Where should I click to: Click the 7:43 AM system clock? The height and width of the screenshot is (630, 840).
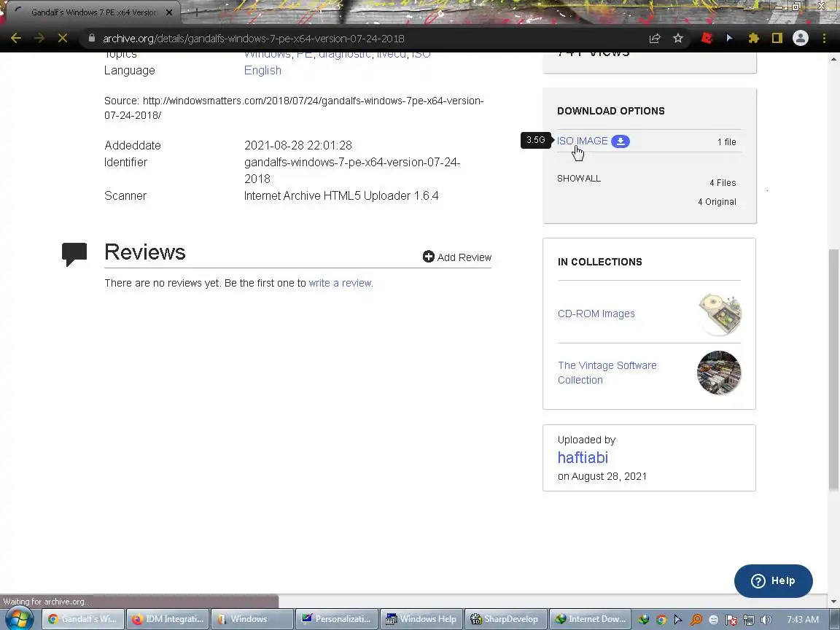coord(803,619)
